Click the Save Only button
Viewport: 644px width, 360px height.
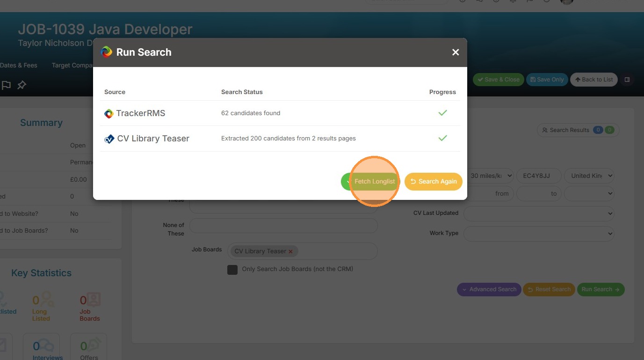pyautogui.click(x=547, y=80)
